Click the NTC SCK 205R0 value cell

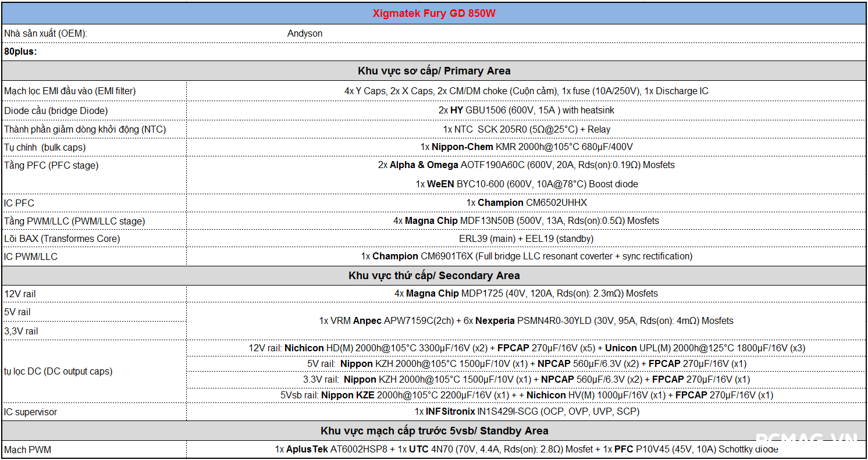[x=526, y=129]
